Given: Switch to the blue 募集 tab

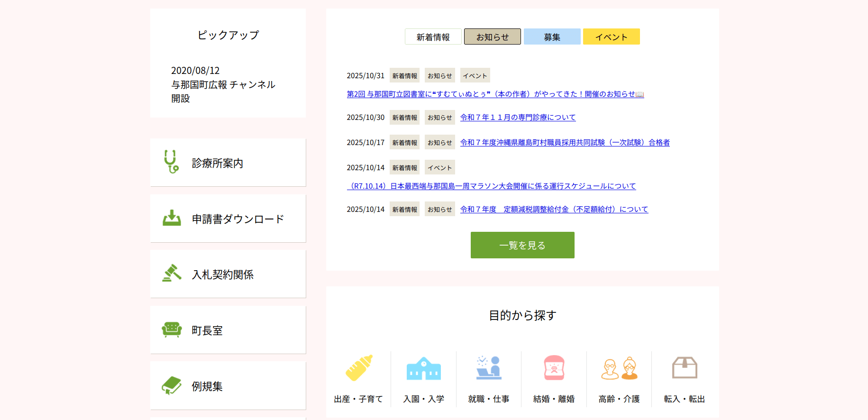Looking at the screenshot, I should coord(552,37).
